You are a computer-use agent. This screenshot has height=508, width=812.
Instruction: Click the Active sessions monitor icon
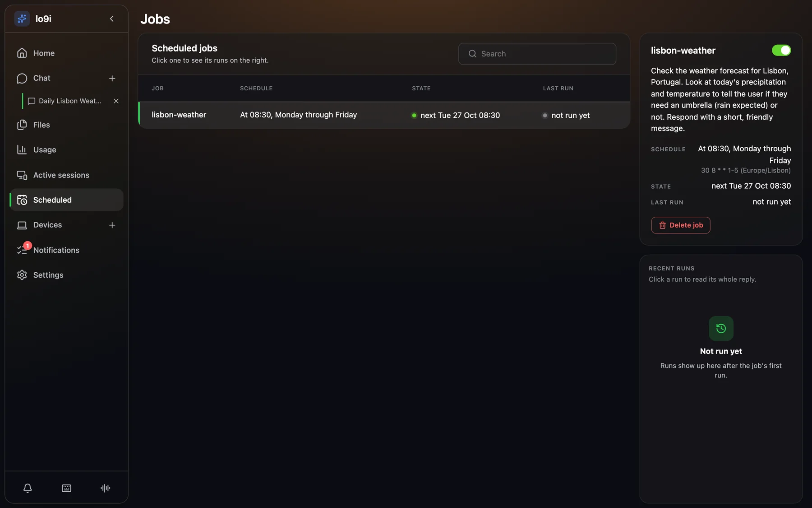22,175
